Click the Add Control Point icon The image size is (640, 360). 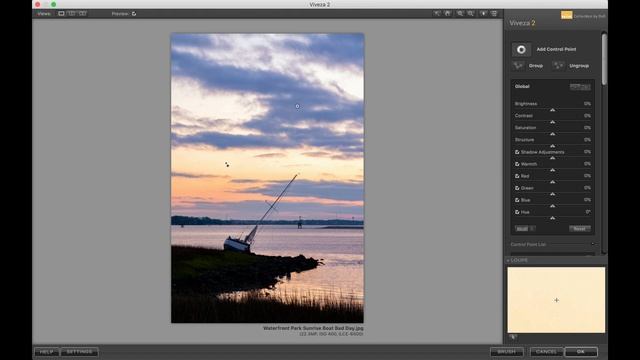point(521,49)
